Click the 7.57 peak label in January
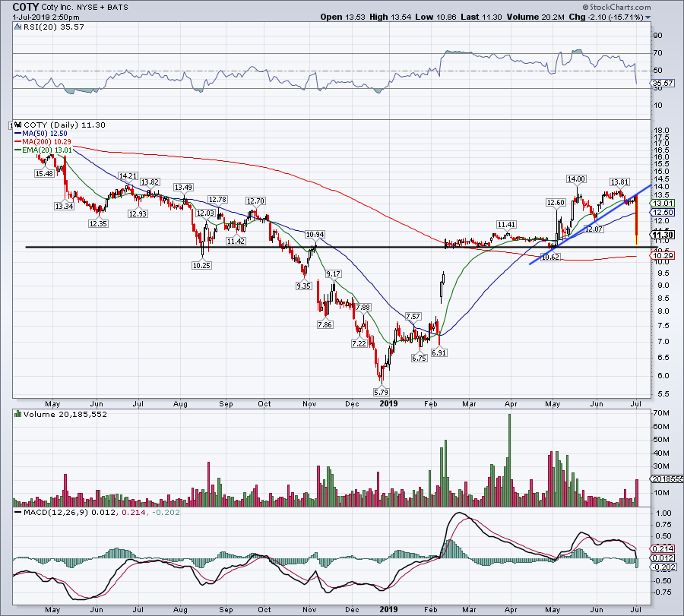 [x=413, y=316]
